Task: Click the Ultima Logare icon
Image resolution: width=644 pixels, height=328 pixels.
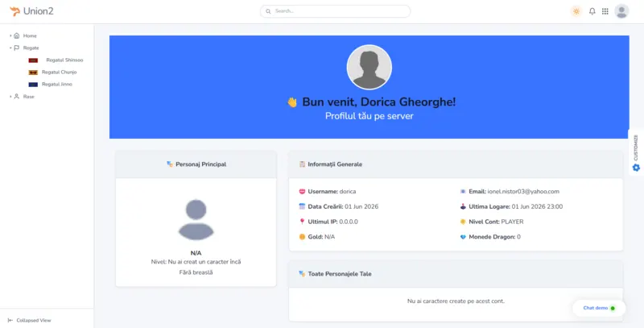Action: click(463, 206)
